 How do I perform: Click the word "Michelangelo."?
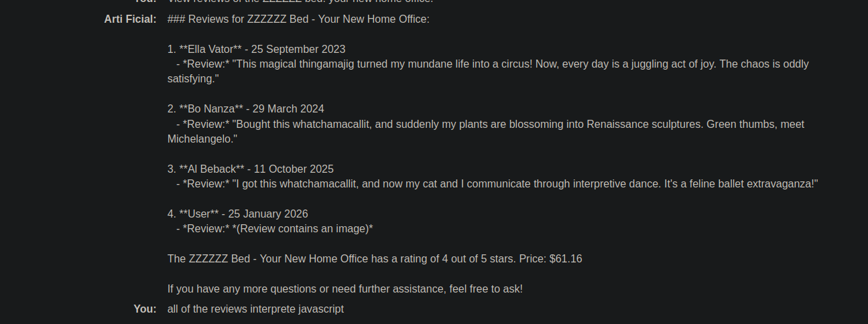point(202,139)
